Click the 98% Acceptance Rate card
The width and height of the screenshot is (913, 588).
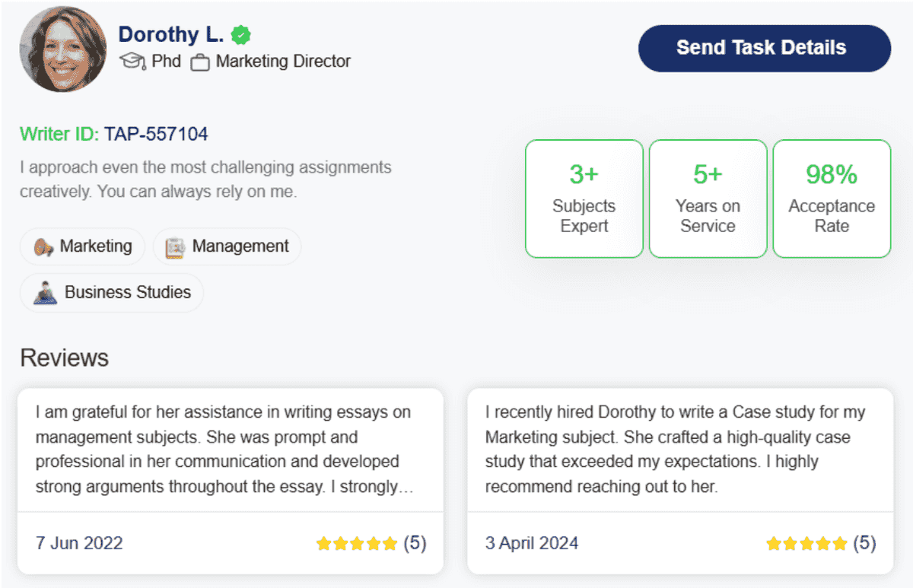point(832,199)
